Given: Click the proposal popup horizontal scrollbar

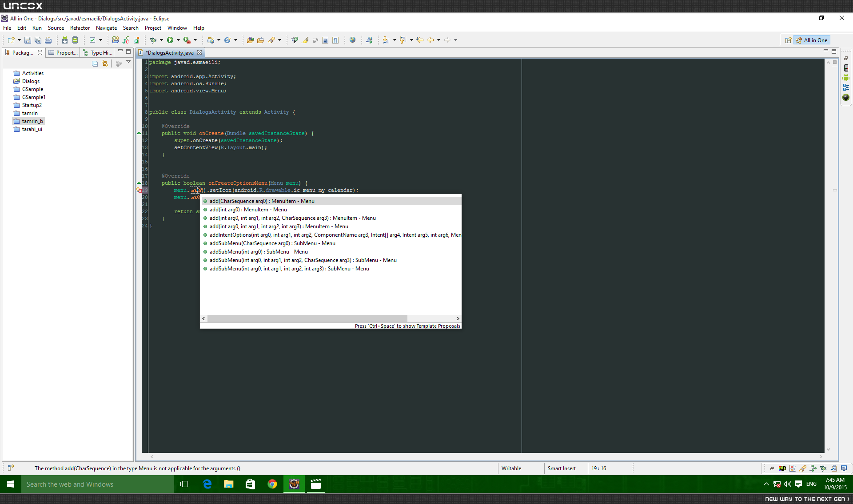Looking at the screenshot, I should 307,318.
